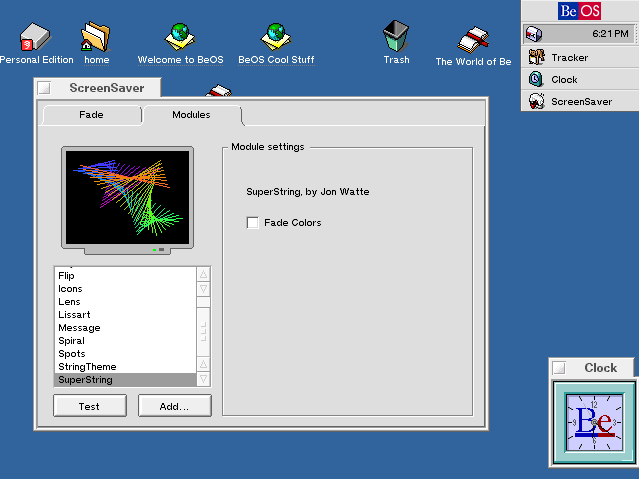Image resolution: width=640 pixels, height=480 pixels.
Task: Select Clock in the Deskbar
Action: [580, 79]
